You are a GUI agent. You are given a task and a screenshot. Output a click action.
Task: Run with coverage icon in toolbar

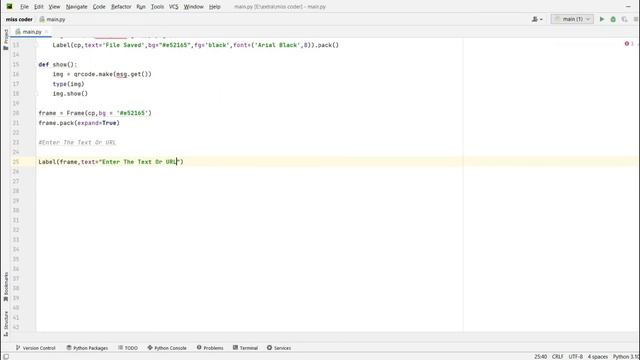pyautogui.click(x=624, y=19)
